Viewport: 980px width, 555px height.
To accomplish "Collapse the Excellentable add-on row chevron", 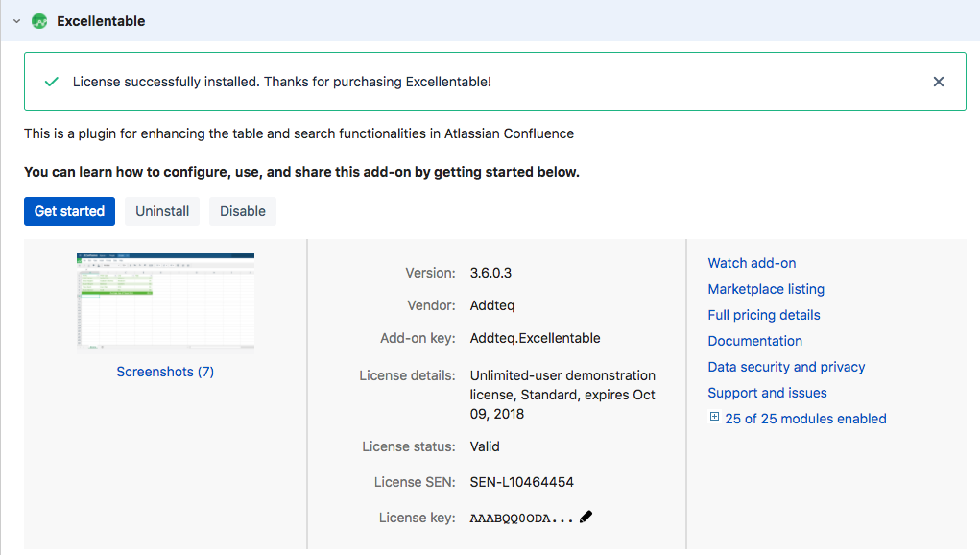I will pos(17,21).
